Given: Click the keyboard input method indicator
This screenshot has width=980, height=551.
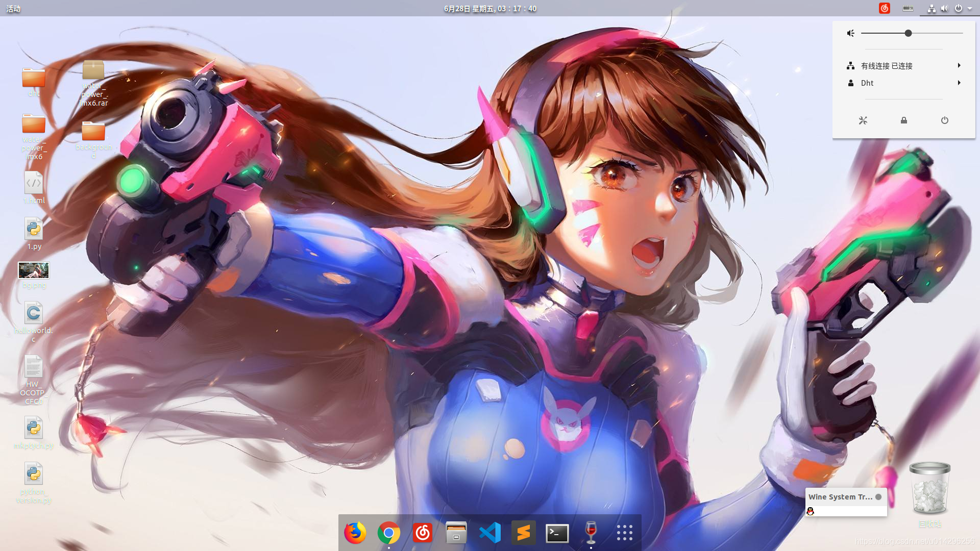Looking at the screenshot, I should (x=908, y=8).
